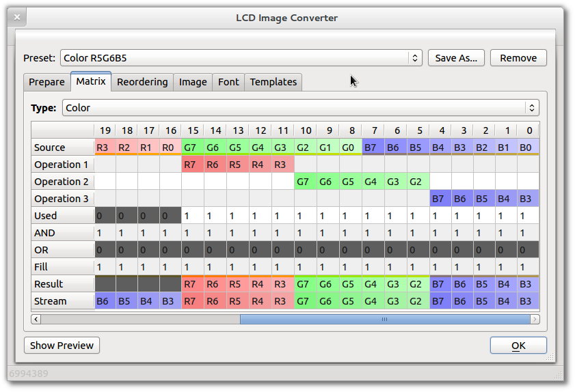Image resolution: width=575 pixels, height=392 pixels.
Task: Click the Source row cell G7
Action: (x=193, y=148)
